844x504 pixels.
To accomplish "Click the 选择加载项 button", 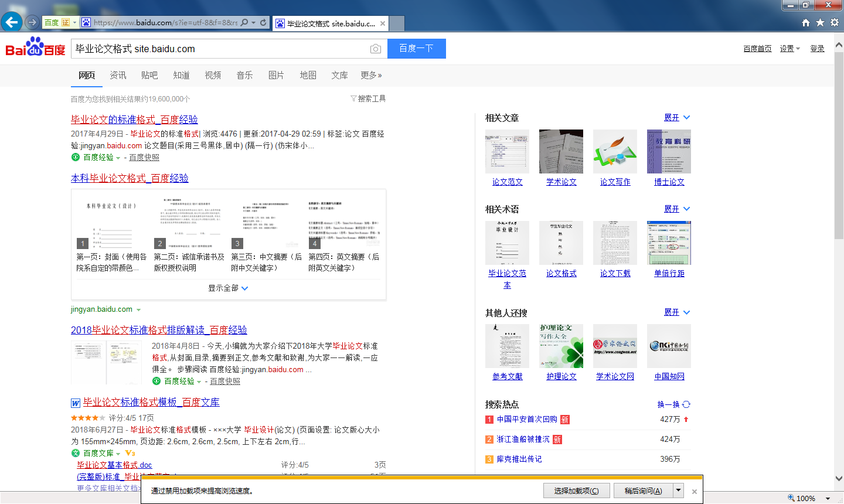I will coord(577,491).
